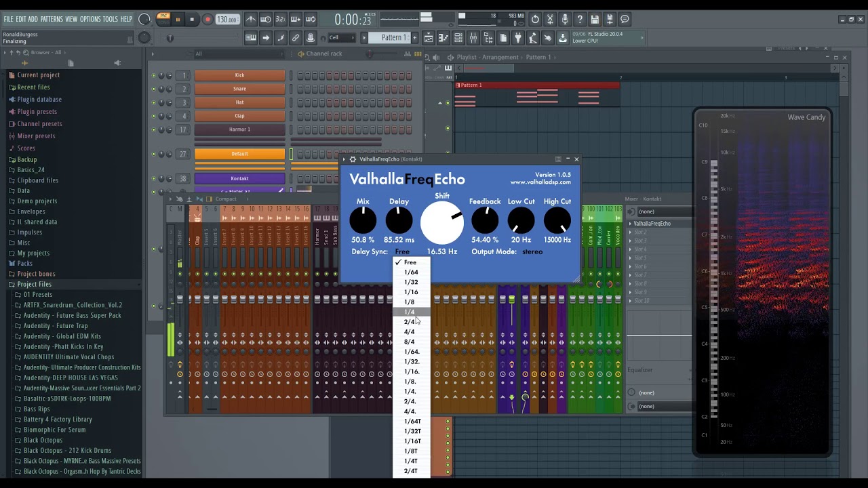The image size is (868, 488).
Task: Click the link to controller icon
Action: [296, 38]
